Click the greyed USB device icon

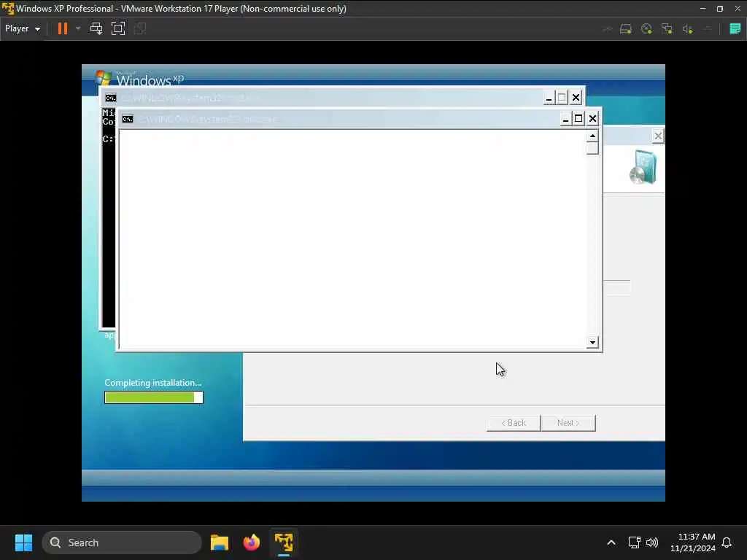tap(608, 29)
